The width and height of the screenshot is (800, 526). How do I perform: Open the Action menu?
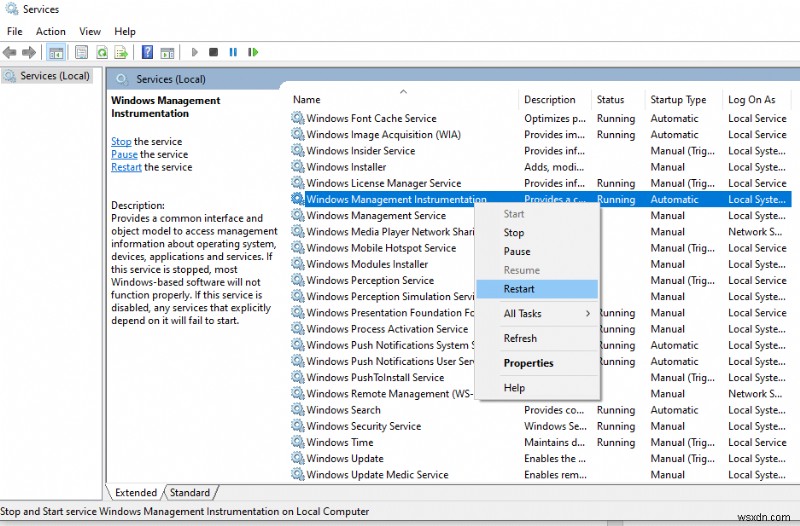[x=51, y=32]
